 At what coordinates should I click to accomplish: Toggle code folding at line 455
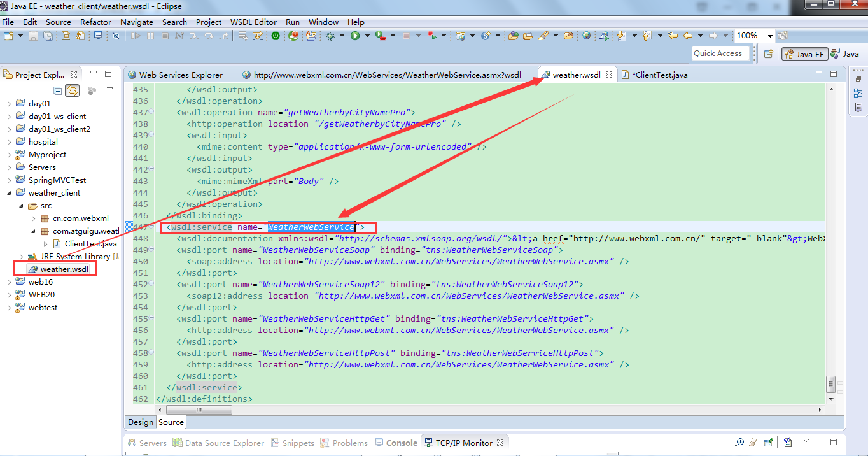pyautogui.click(x=151, y=319)
